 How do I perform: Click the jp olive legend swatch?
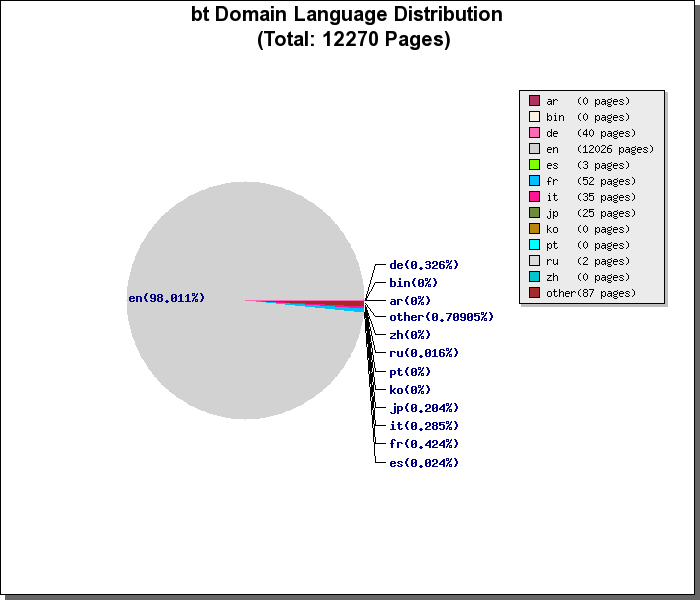pyautogui.click(x=534, y=212)
